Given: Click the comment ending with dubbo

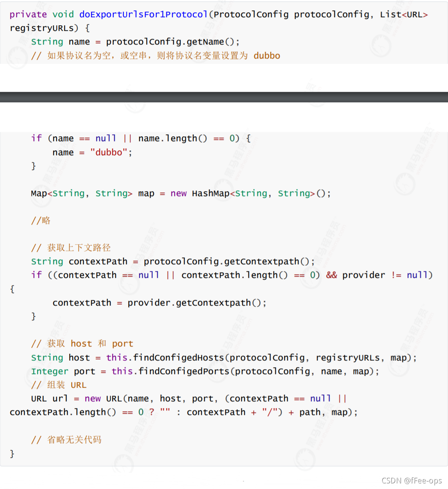Looking at the screenshot, I should [155, 56].
